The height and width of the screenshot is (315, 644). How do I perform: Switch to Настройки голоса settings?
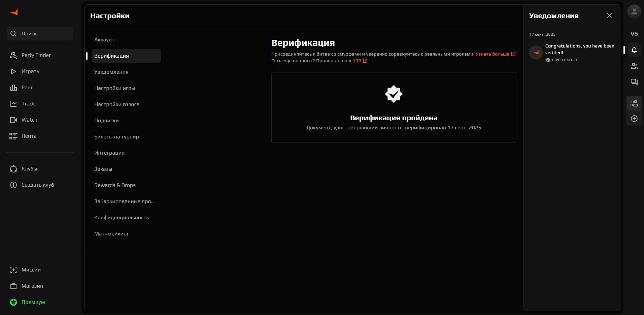point(117,104)
